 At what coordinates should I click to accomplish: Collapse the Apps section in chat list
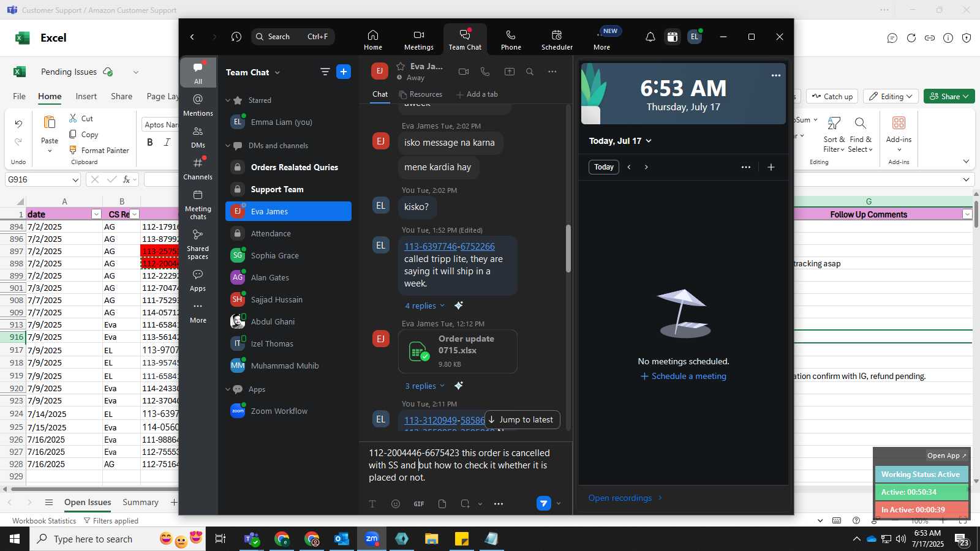point(228,389)
